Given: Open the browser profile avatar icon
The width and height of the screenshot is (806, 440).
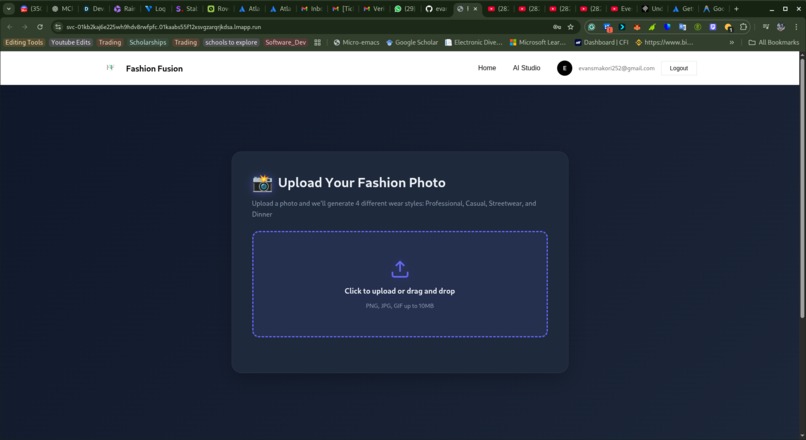Looking at the screenshot, I should coord(781,27).
